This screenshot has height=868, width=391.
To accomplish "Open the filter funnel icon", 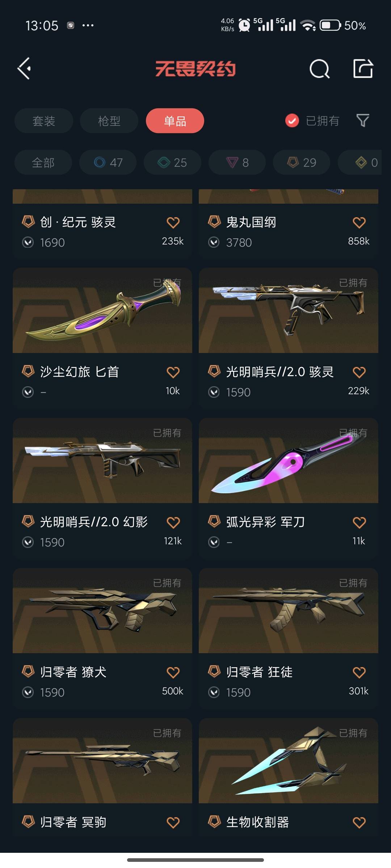I will 363,120.
